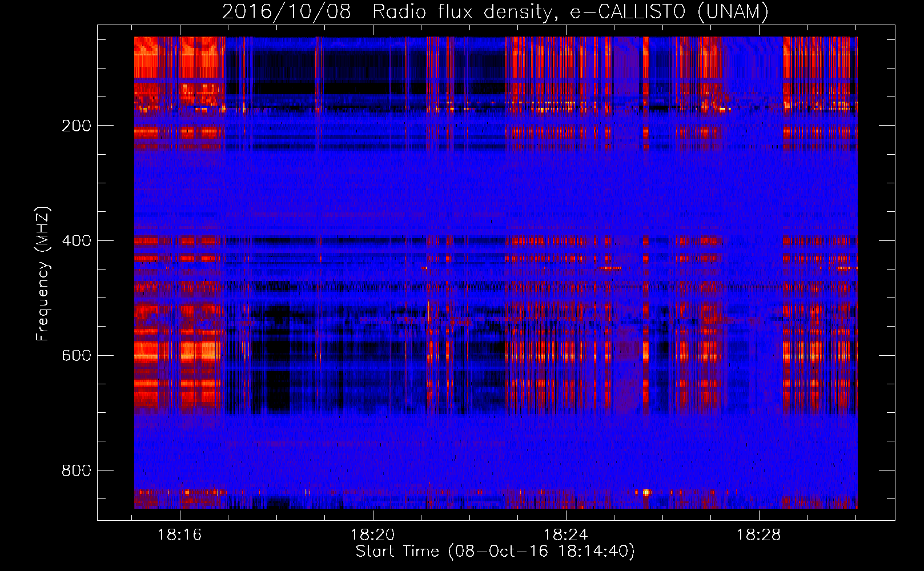Click the 400 frequency tick label

[x=77, y=240]
